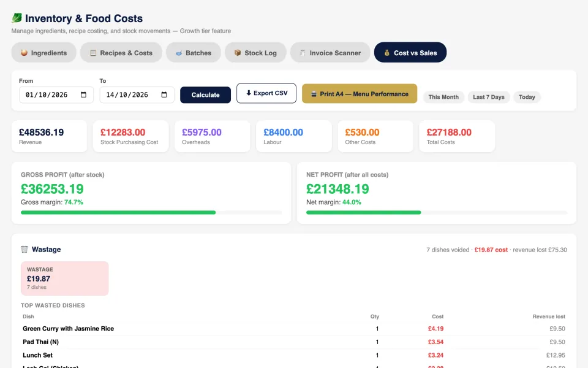Click the £4.19 cost cell
588x368 pixels.
tap(435, 329)
